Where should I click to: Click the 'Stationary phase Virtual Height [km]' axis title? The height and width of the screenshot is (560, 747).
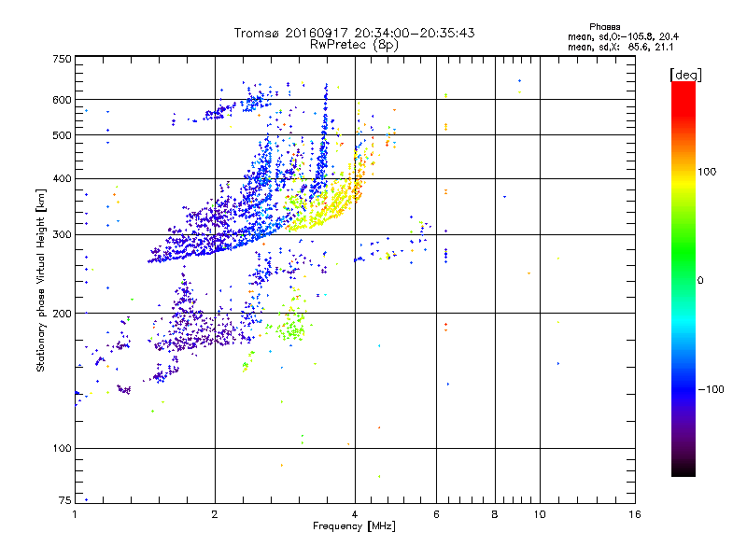click(40, 280)
